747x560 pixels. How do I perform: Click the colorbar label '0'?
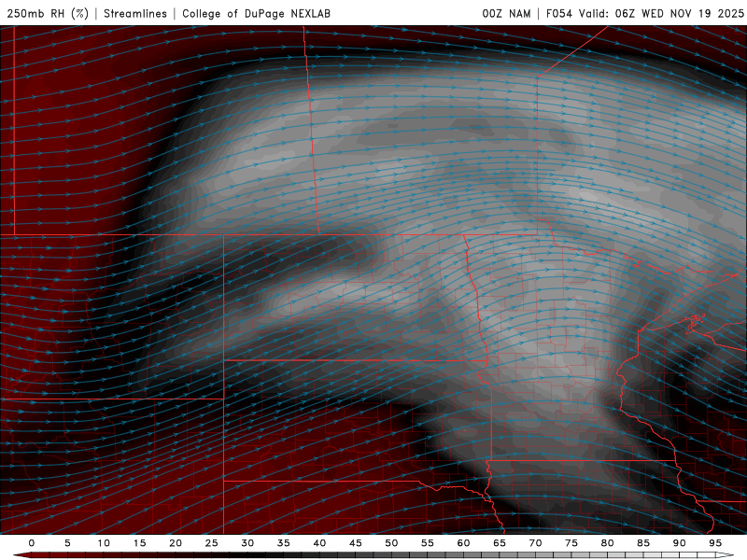point(32,543)
